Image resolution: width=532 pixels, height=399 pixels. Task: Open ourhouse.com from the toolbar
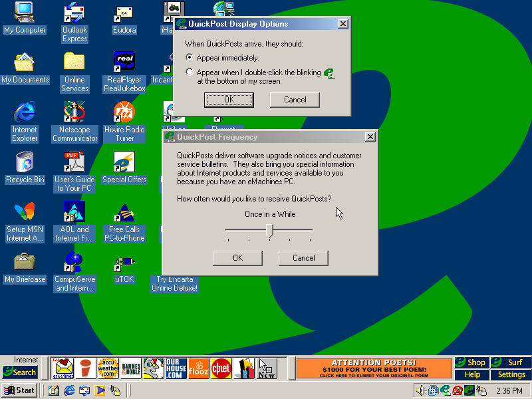tap(176, 368)
